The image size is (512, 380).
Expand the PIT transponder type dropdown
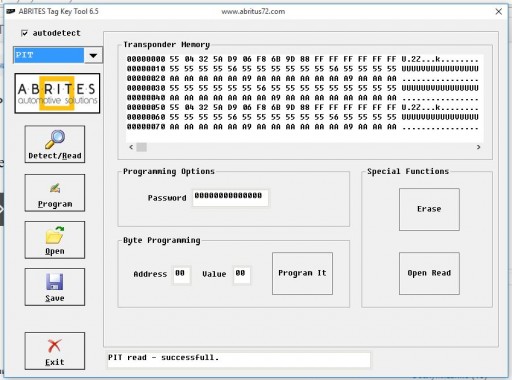[93, 55]
